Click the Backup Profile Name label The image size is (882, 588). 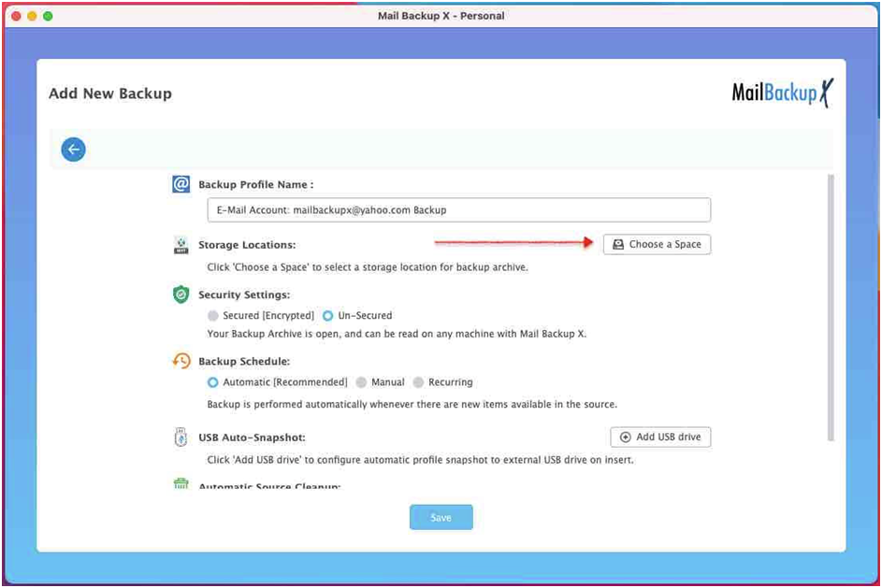256,184
